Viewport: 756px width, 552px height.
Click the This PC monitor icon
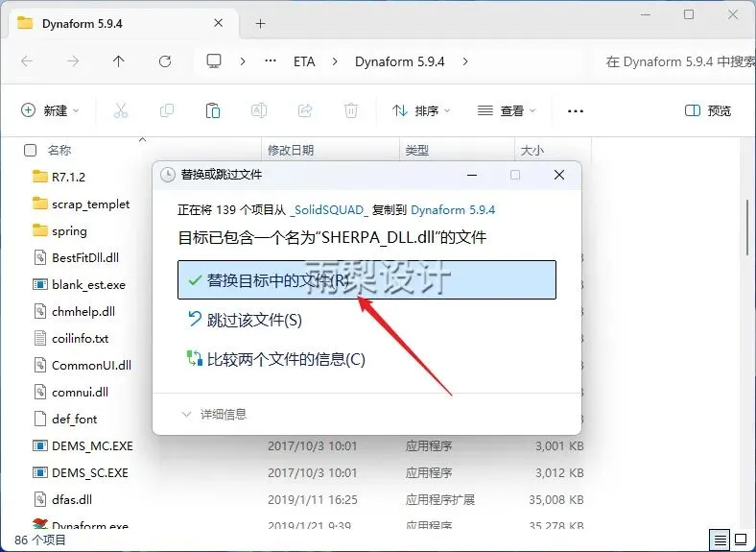tap(214, 61)
